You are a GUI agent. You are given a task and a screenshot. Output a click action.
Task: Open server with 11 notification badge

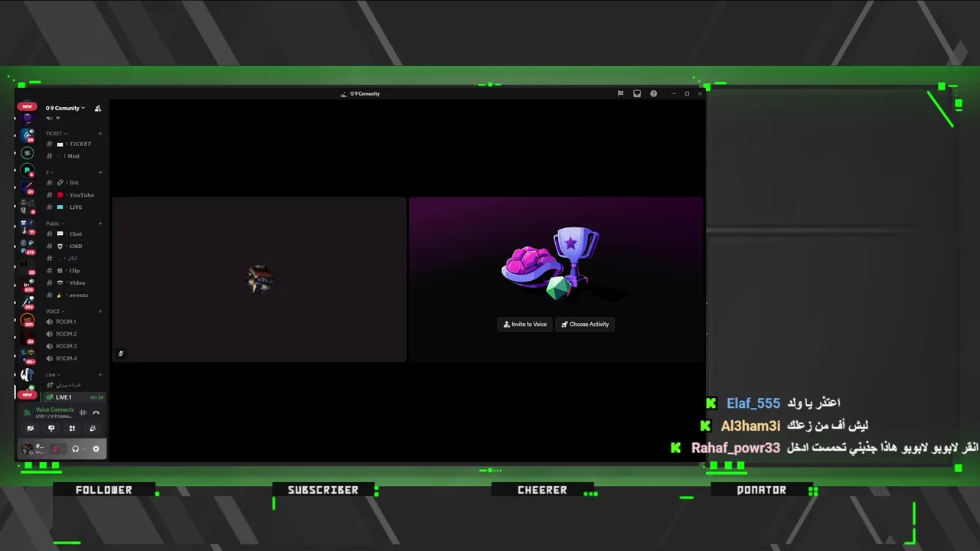tap(28, 227)
